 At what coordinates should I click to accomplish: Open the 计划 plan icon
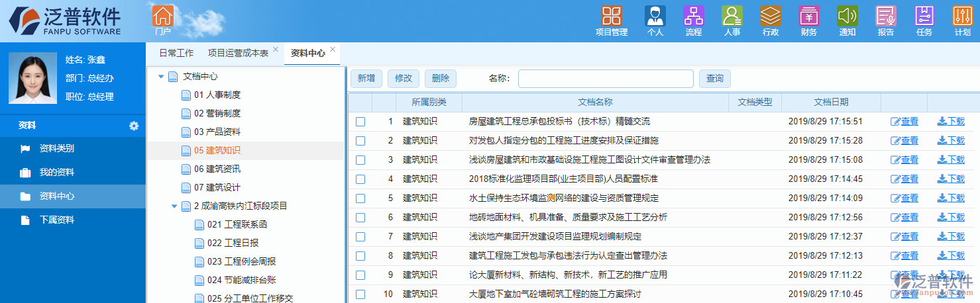[963, 16]
